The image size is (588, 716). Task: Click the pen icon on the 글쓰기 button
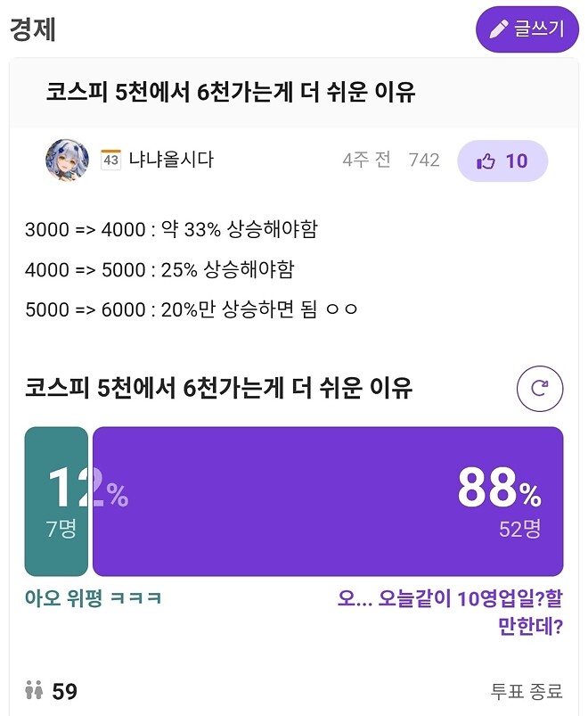(x=499, y=29)
